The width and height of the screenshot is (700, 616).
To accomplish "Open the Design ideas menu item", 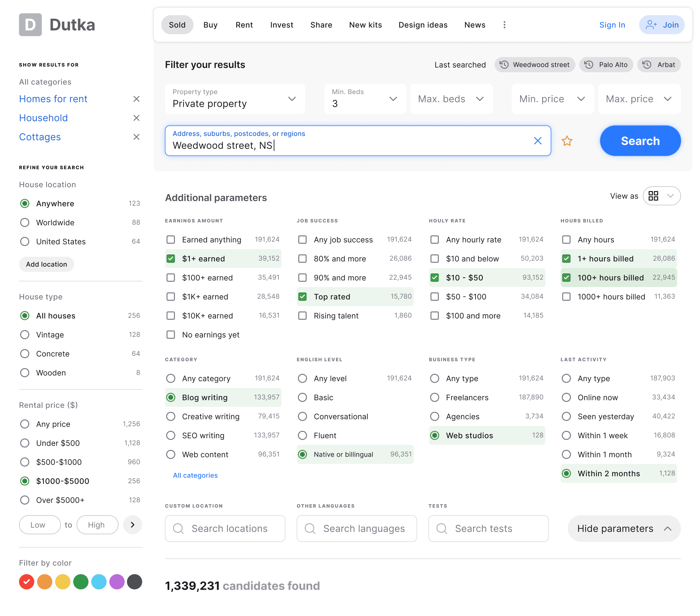I will tap(423, 25).
